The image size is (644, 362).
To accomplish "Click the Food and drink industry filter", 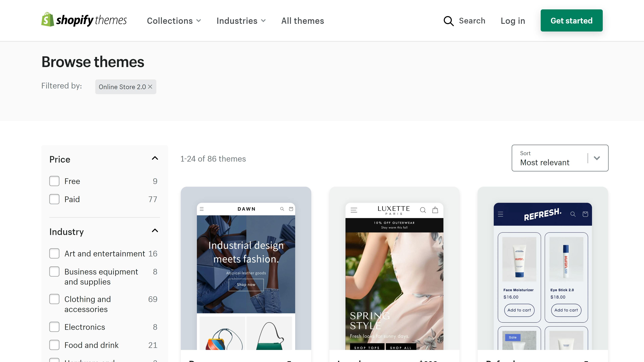I will [x=54, y=345].
